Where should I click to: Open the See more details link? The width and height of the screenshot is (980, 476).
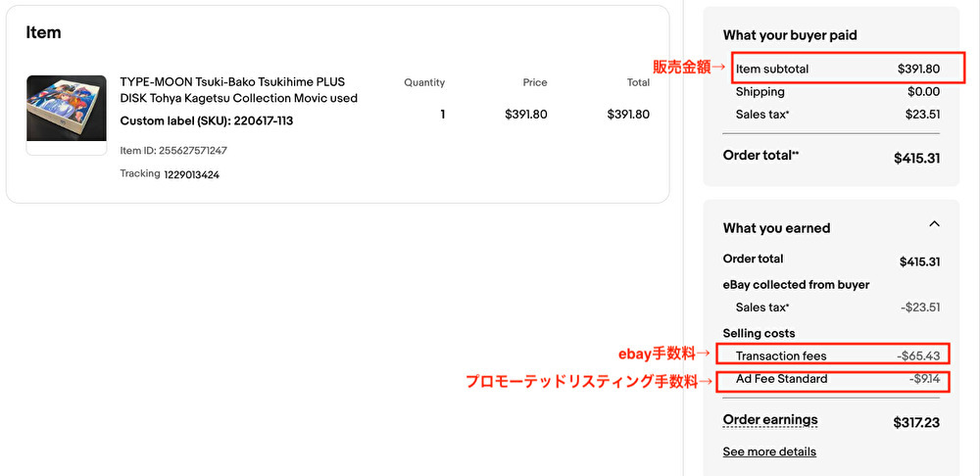tap(769, 452)
